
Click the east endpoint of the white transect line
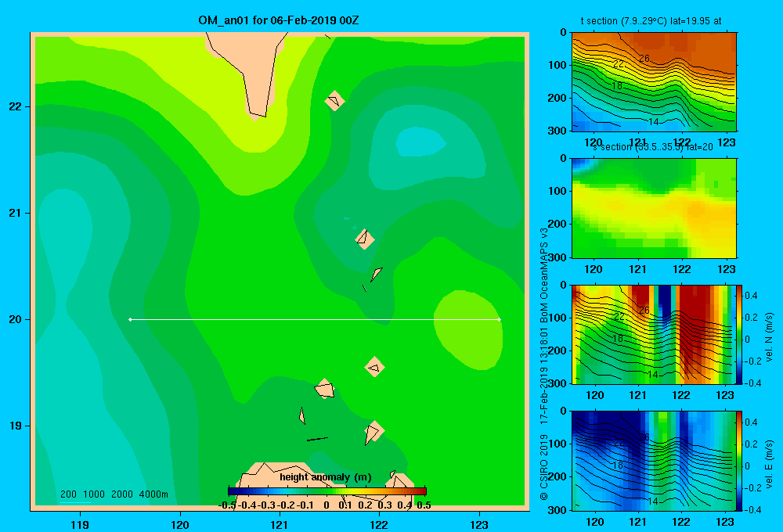pos(500,319)
